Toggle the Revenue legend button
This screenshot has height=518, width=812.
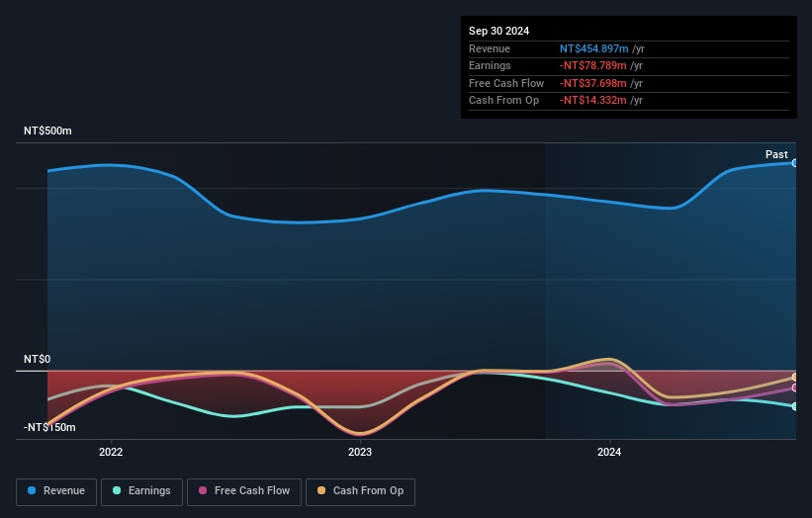56,491
